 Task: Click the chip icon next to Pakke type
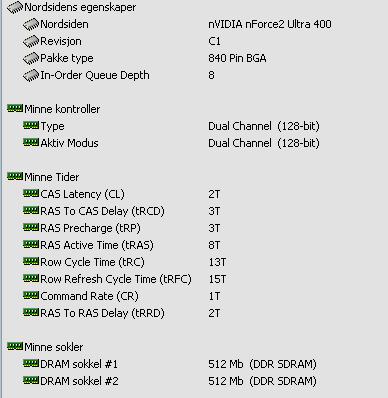click(31, 58)
